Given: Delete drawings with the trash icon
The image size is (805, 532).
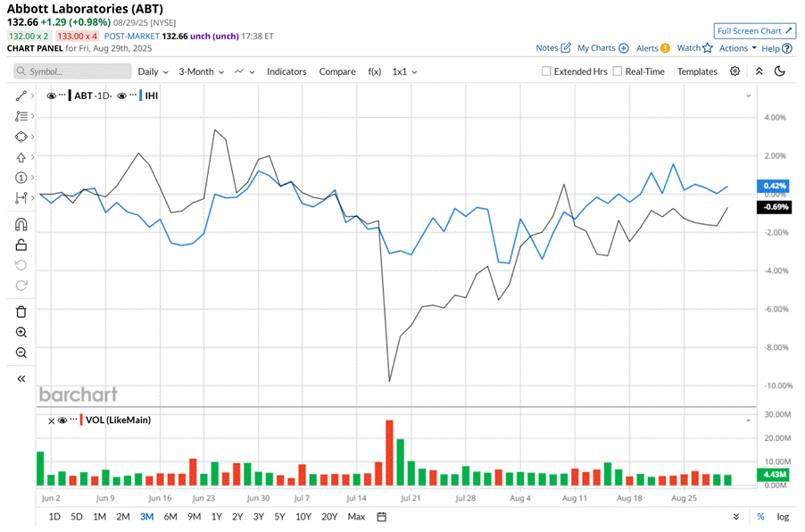Looking at the screenshot, I should click(21, 312).
